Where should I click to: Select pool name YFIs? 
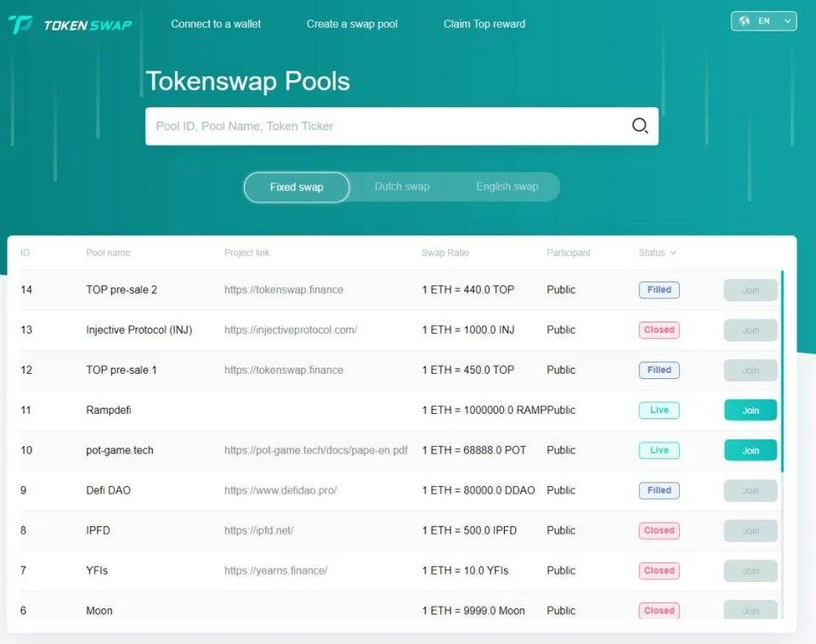(x=97, y=570)
